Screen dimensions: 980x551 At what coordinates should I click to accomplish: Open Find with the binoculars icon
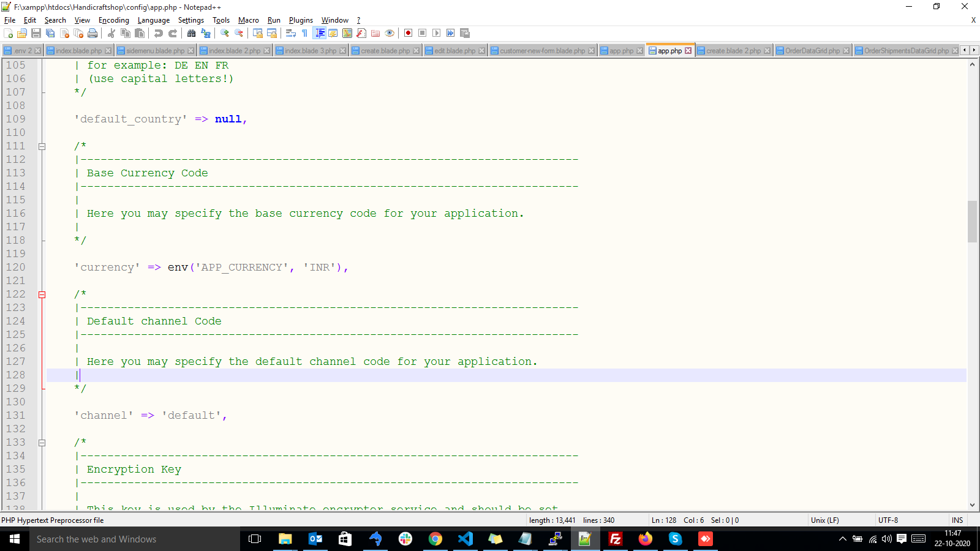click(x=192, y=33)
